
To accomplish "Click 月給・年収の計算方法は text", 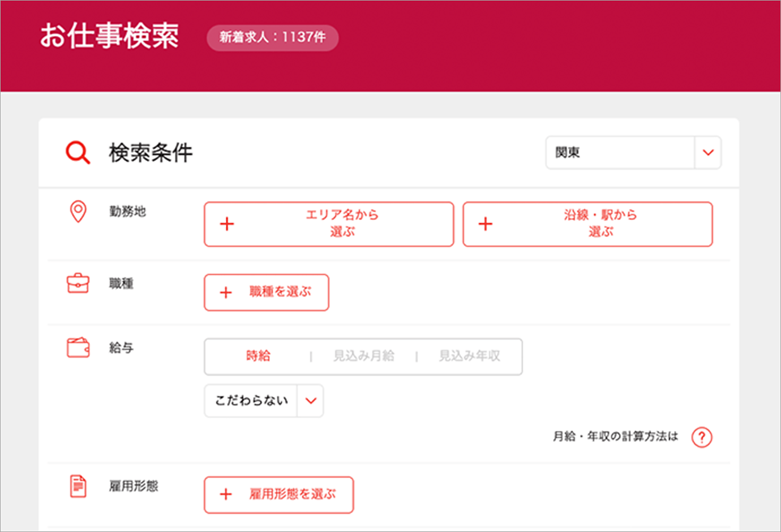I will (x=615, y=436).
